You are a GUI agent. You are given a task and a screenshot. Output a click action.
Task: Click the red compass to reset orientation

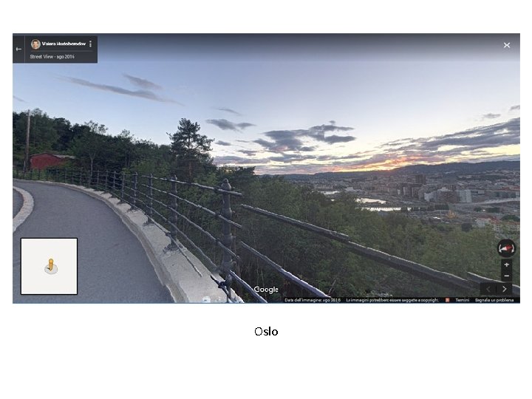pyautogui.click(x=506, y=249)
